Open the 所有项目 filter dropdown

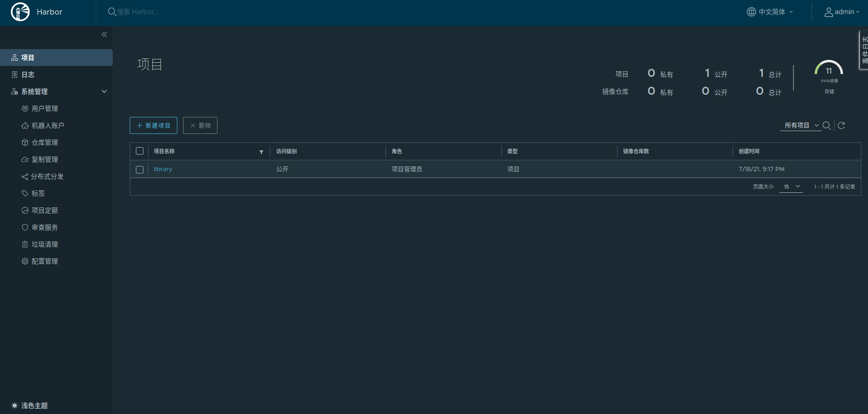(x=801, y=125)
